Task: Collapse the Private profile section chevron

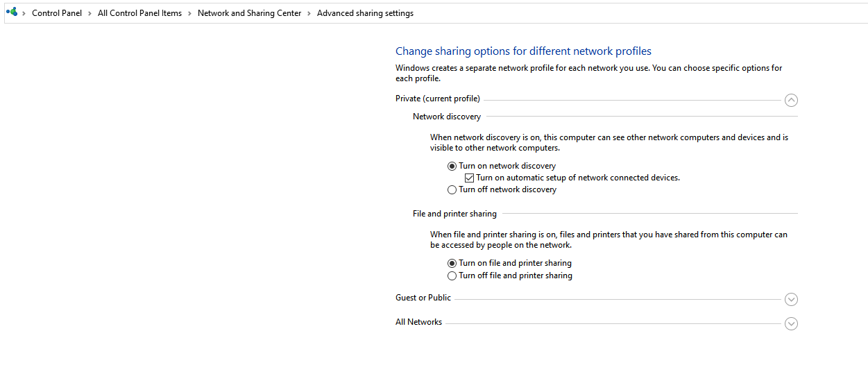Action: 791,100
